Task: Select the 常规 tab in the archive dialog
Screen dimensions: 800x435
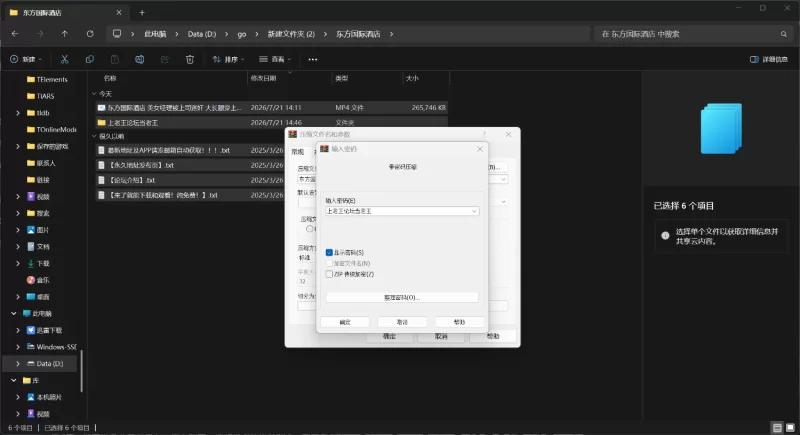Action: click(297, 151)
